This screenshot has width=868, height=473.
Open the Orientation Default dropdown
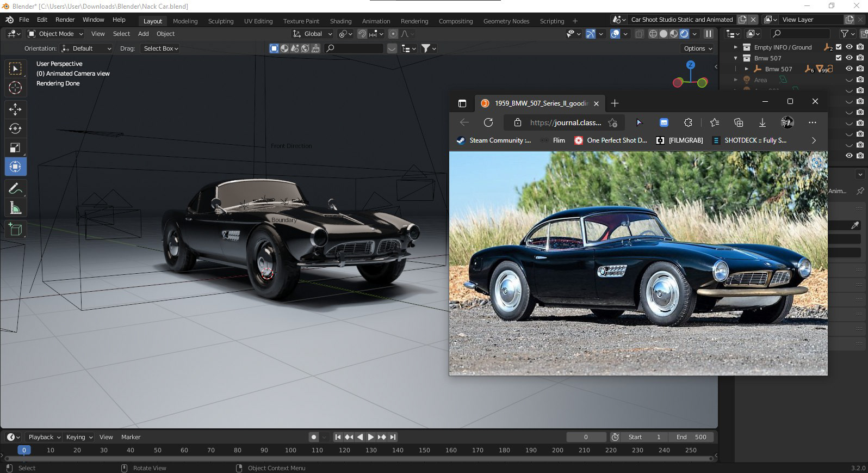[x=86, y=48]
